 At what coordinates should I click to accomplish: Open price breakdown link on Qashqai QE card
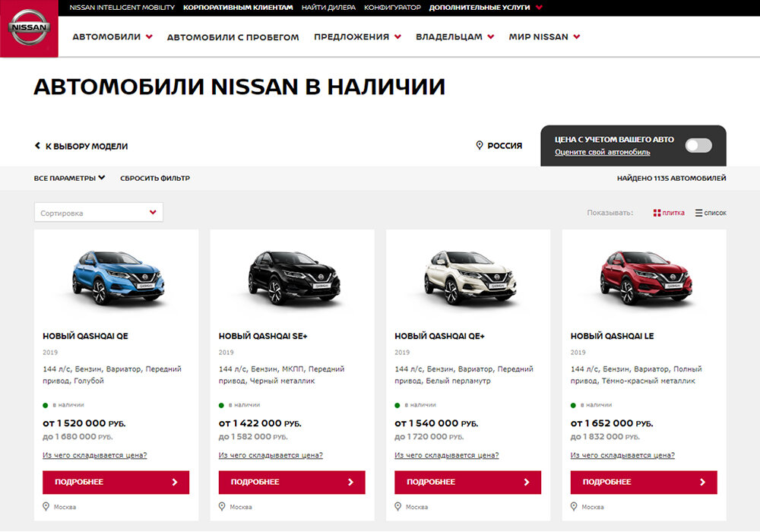click(94, 455)
